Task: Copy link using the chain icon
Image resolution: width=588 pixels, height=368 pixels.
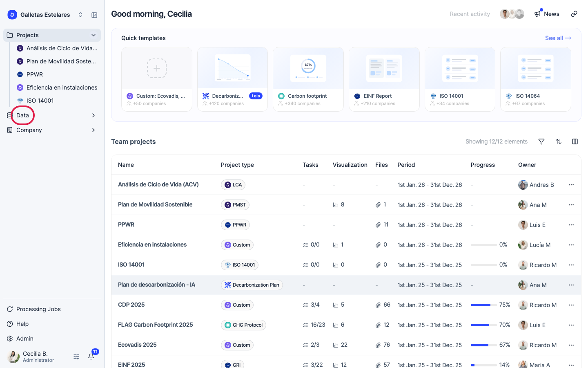Action: (x=574, y=14)
